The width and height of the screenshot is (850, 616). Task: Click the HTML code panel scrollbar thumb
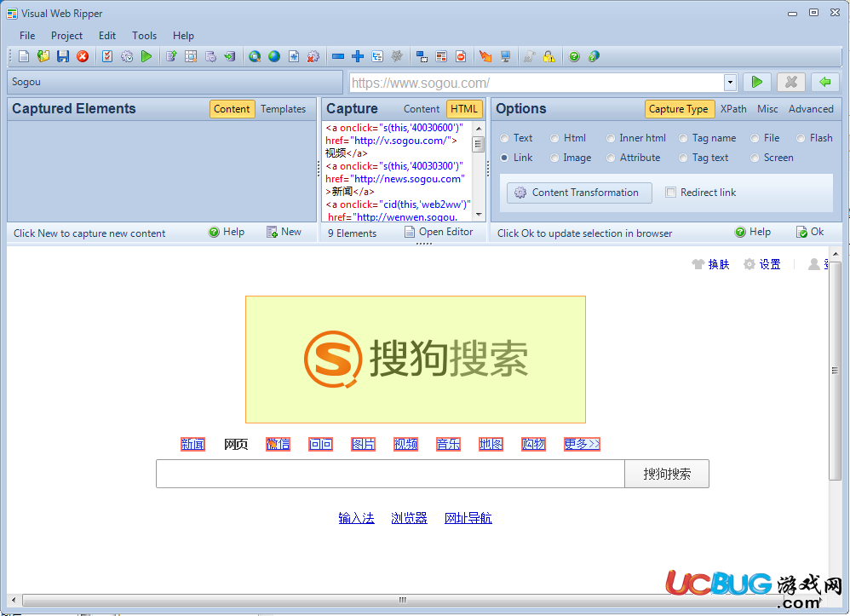[x=478, y=144]
